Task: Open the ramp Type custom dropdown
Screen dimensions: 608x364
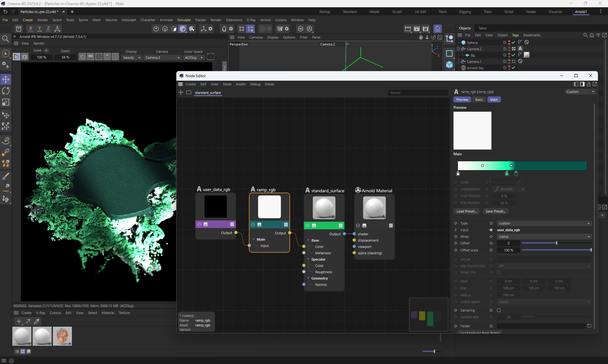Action: click(x=544, y=223)
